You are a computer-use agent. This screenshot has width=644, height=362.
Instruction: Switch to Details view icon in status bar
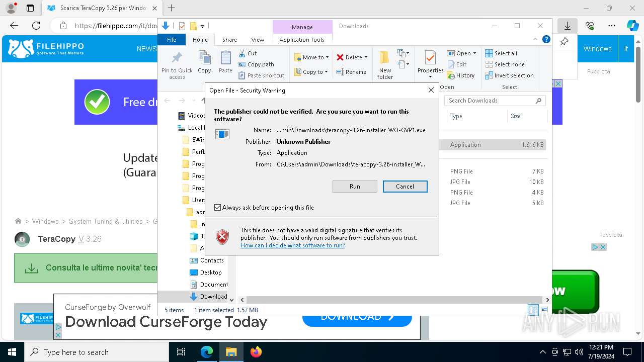point(533,310)
